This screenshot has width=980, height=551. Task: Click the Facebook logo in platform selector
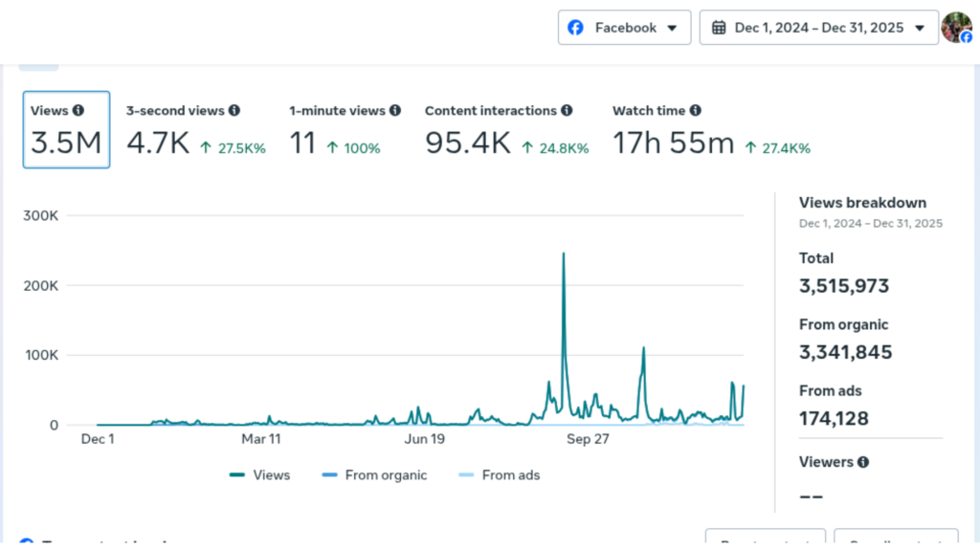coord(576,28)
